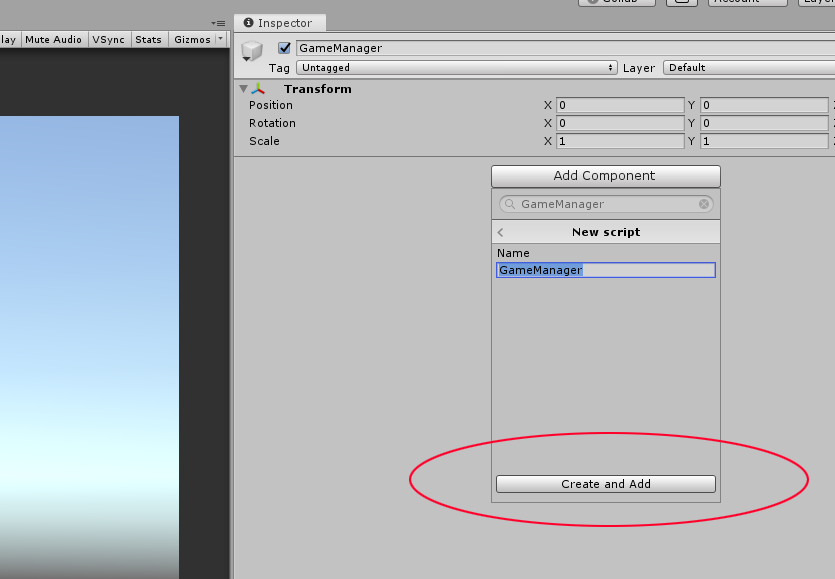
Task: Click the Scale label
Action: (x=264, y=141)
